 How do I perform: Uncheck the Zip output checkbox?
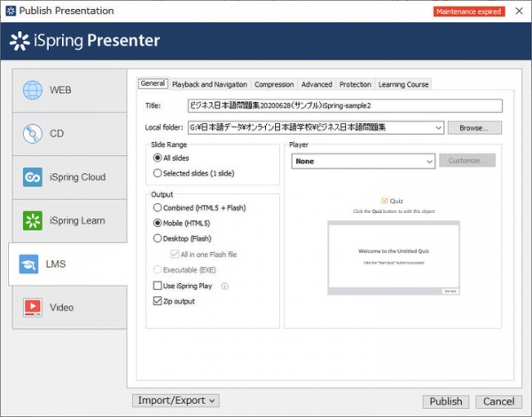coord(158,301)
